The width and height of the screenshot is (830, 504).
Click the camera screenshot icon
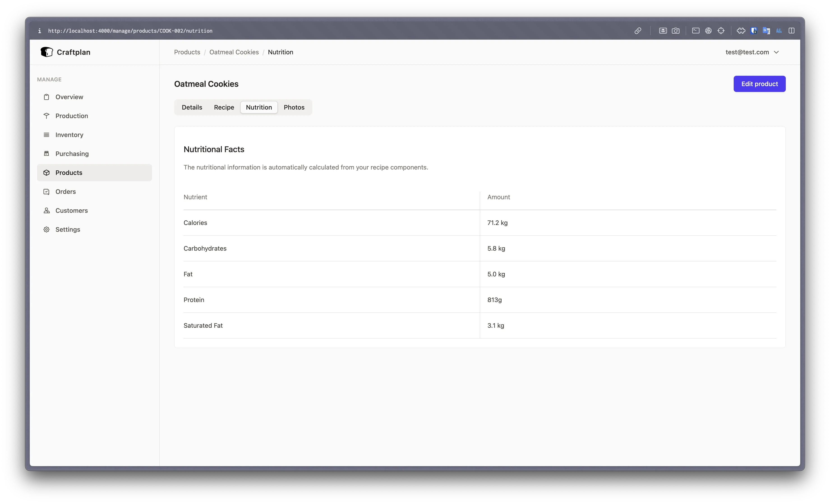(x=675, y=31)
